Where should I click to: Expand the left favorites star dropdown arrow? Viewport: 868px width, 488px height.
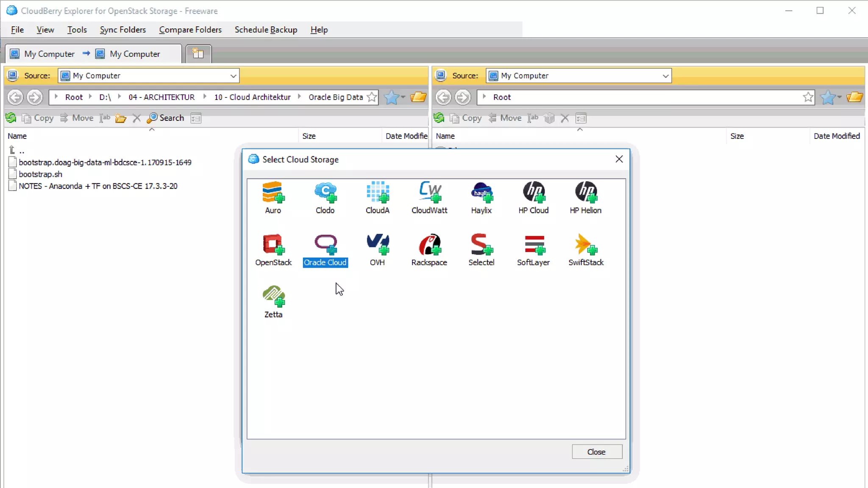coord(403,97)
